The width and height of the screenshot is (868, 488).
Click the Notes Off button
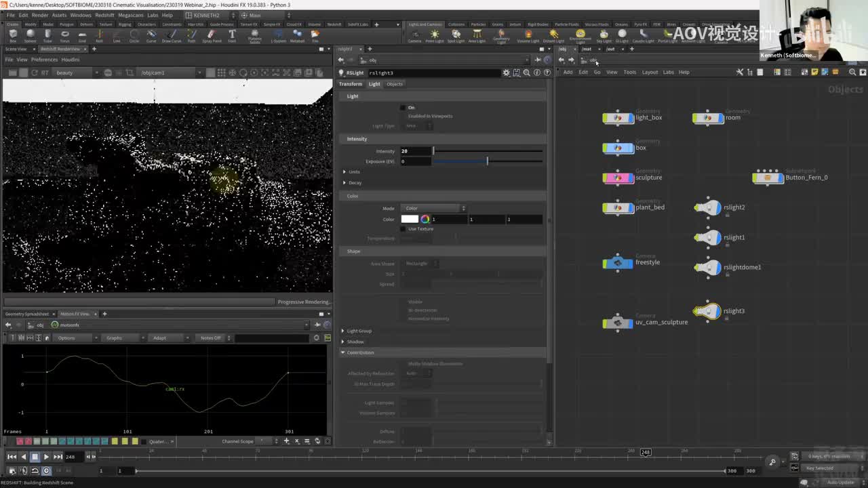pyautogui.click(x=213, y=338)
